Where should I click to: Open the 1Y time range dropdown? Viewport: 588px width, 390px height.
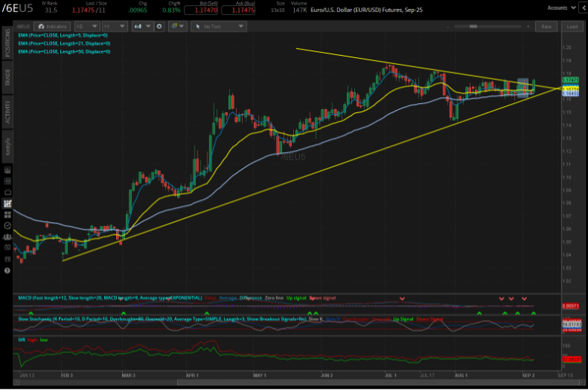coord(115,26)
